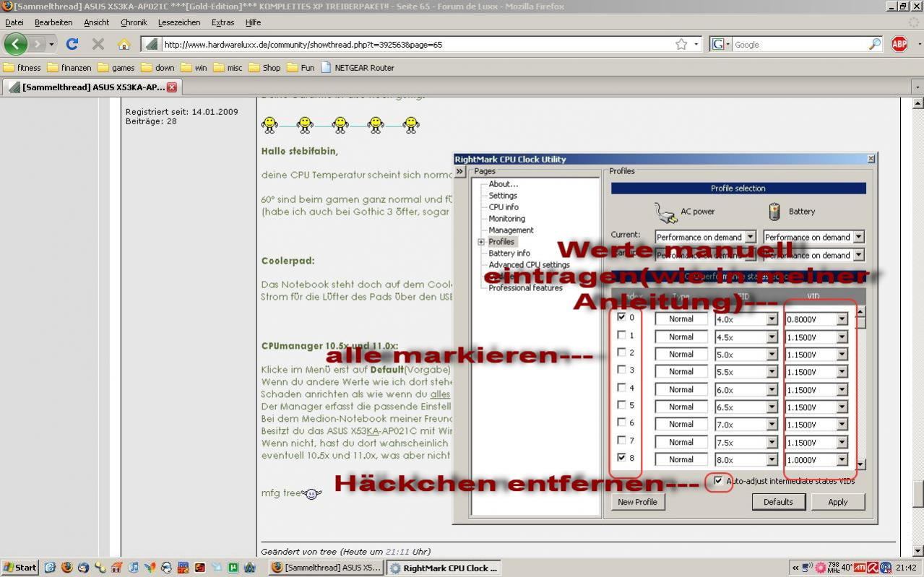Collapse pages pane with double-arrow button
This screenshot has width=924, height=577.
point(459,172)
